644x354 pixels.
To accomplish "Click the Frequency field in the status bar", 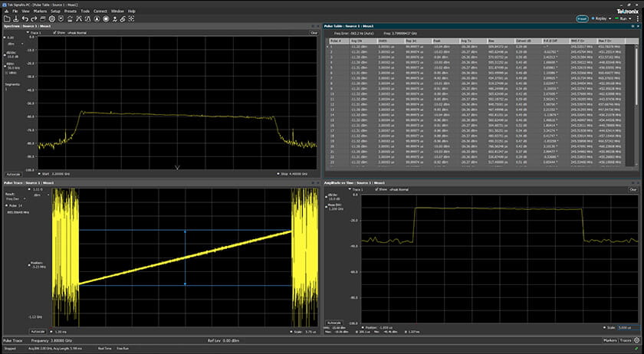I will 61,339.
